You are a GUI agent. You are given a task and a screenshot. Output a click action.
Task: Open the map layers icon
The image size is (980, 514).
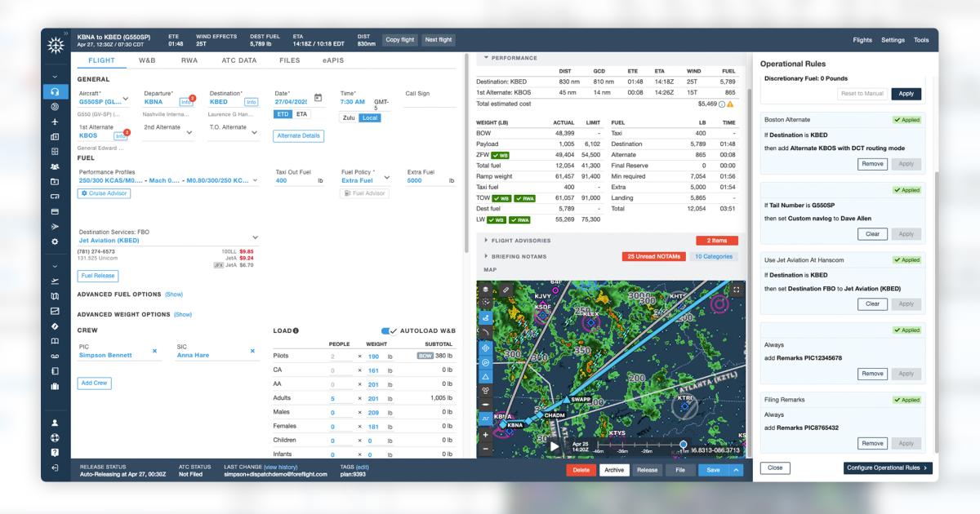[484, 289]
